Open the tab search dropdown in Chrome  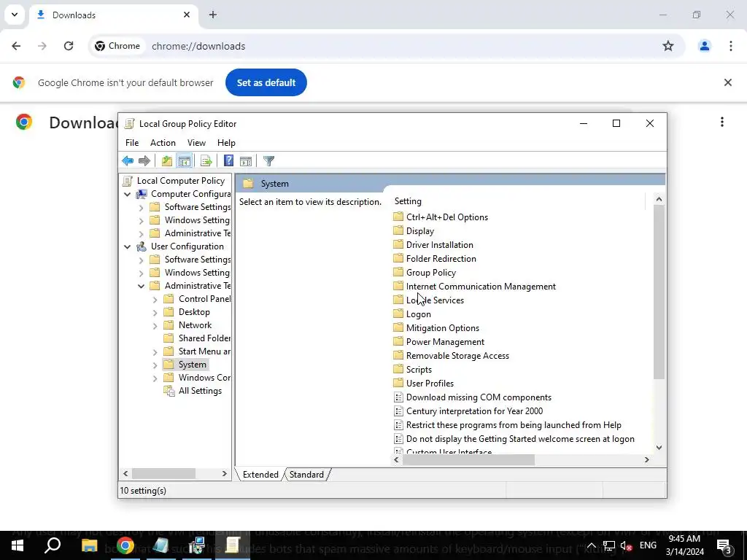pos(15,15)
